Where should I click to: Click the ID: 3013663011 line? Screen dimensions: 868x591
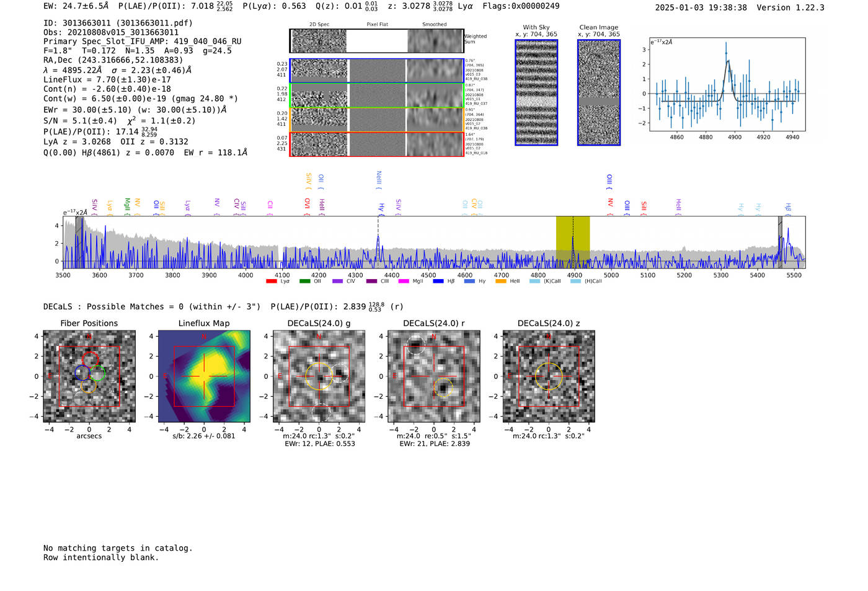pos(118,23)
